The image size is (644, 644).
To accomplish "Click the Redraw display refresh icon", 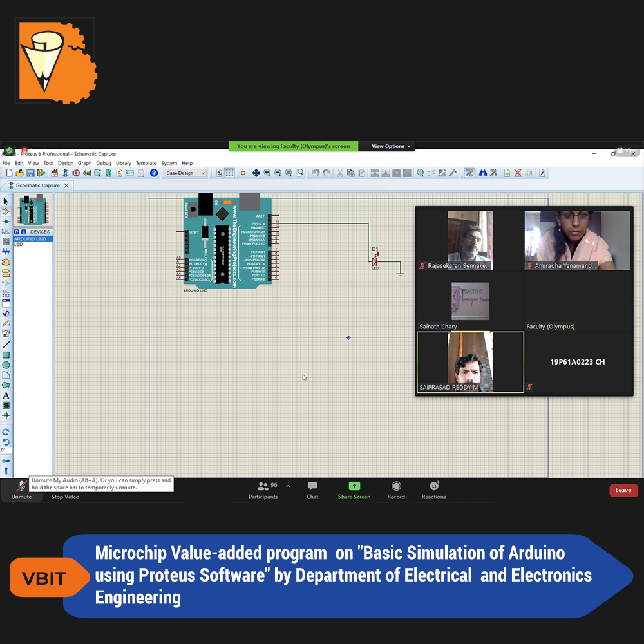I will (219, 173).
